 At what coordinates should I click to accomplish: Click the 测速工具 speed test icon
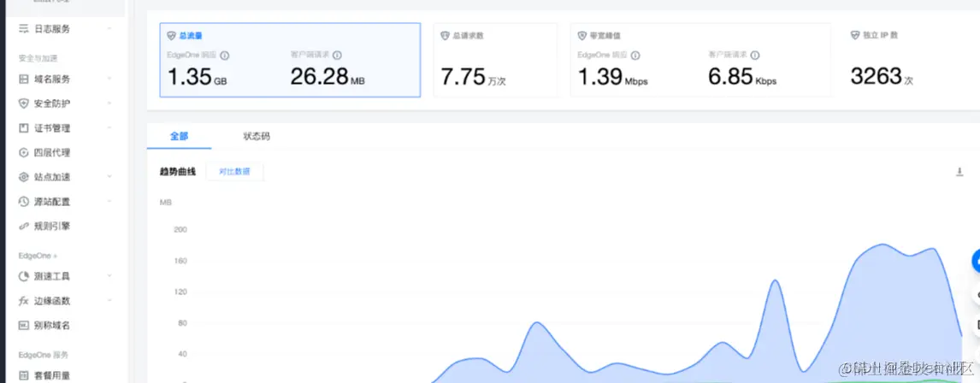(24, 276)
